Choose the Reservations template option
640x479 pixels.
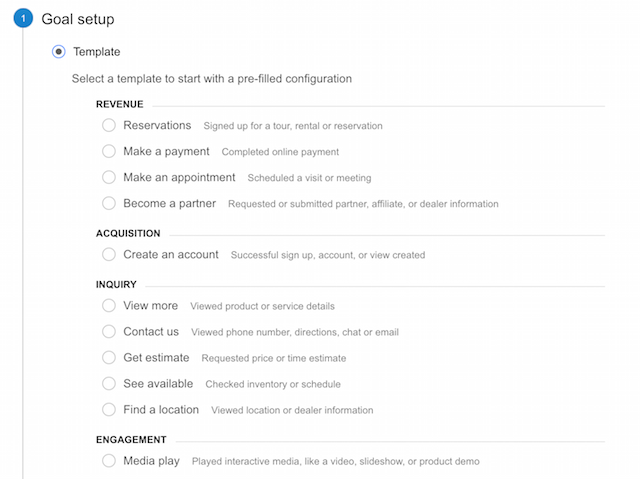pos(109,125)
